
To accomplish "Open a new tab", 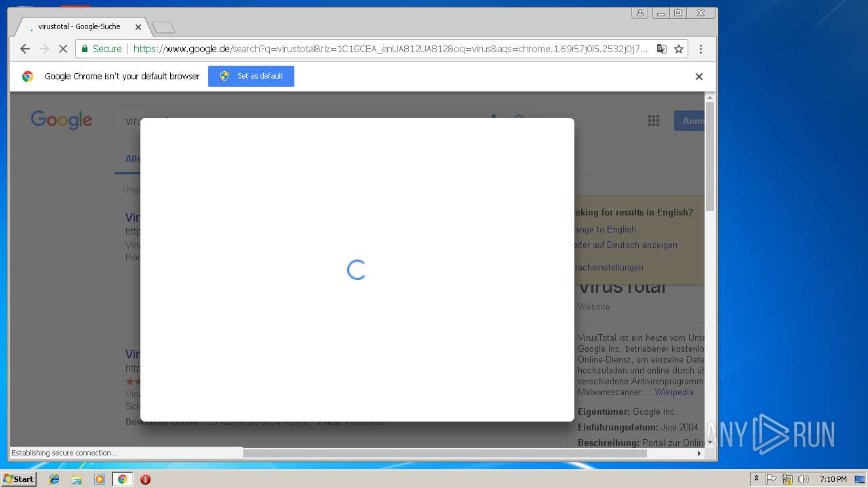I will 163,28.
